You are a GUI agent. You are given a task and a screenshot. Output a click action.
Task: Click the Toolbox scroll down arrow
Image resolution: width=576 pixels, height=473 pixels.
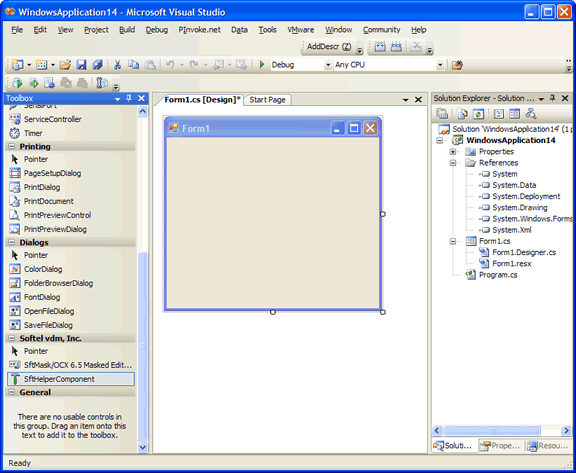click(x=143, y=447)
